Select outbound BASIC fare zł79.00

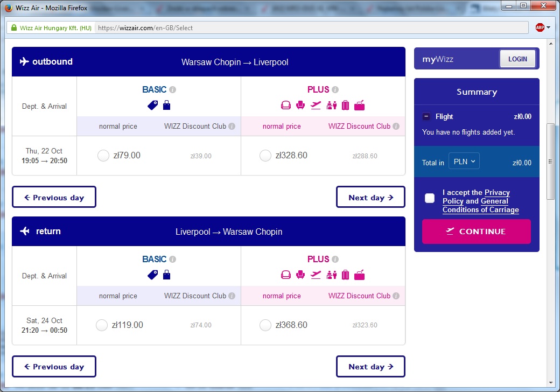103,156
